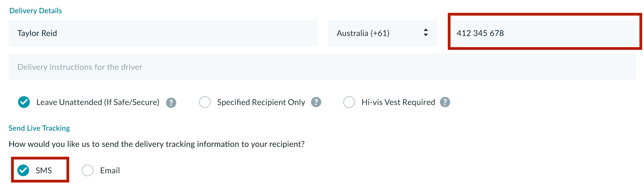This screenshot has width=644, height=186.
Task: Click the Specified Recipient Only label text
Action: pos(261,102)
